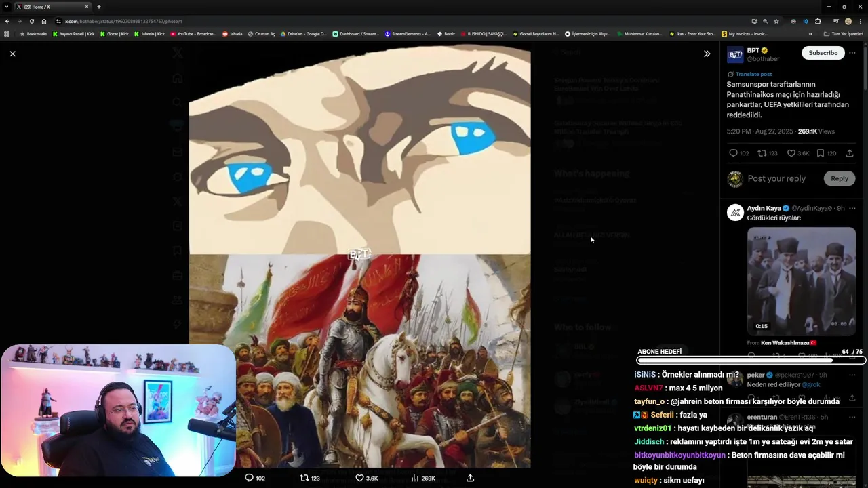
Task: Click the reply icon under the photo
Action: (249, 478)
